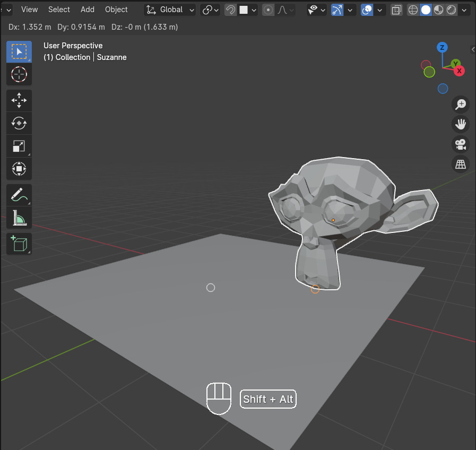Click the "Dx: 1.352 m" readout
Image resolution: width=476 pixels, height=450 pixels.
click(30, 27)
